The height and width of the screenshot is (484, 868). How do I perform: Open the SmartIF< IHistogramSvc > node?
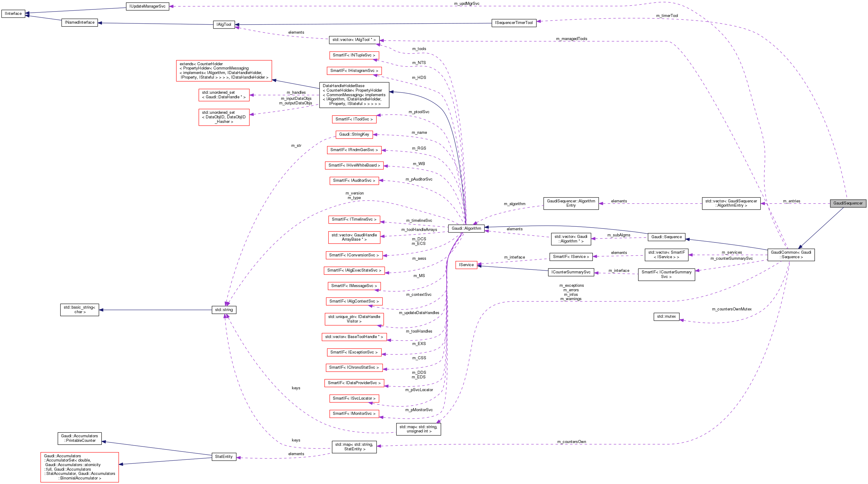tap(354, 71)
